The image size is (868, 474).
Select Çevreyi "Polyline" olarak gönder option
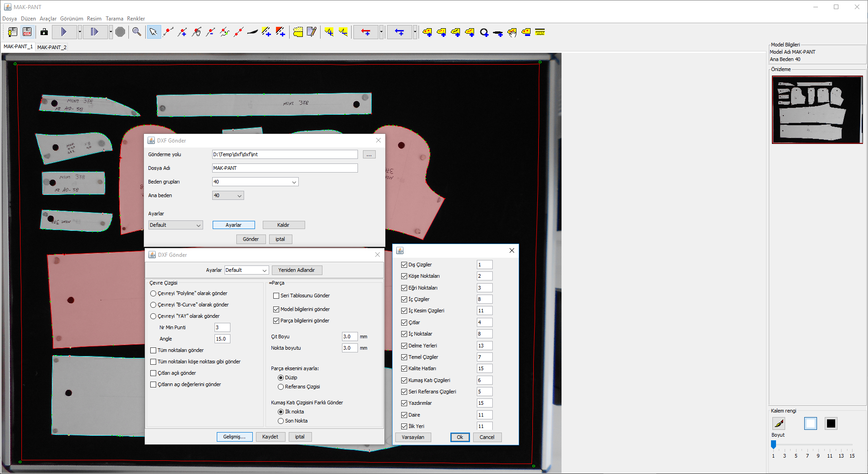click(x=153, y=294)
